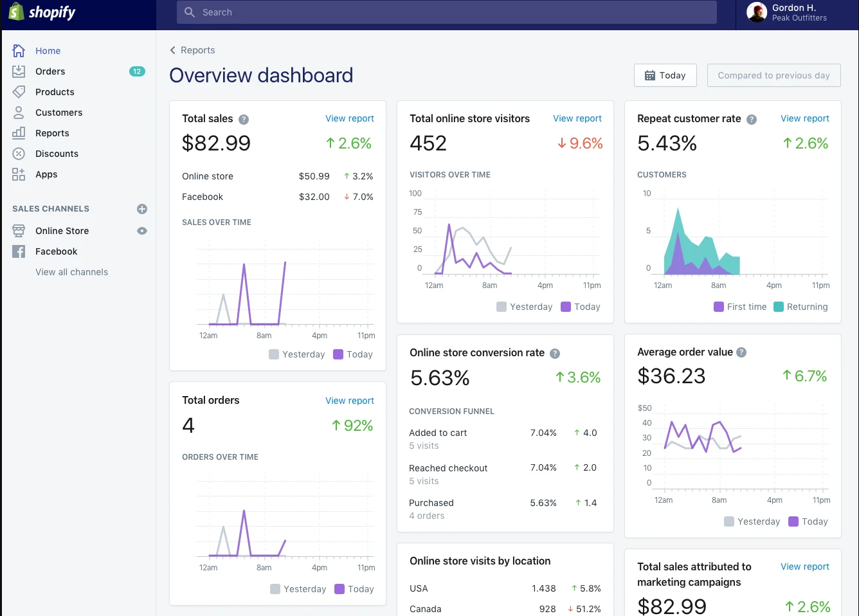Viewport: 859px width, 616px height.
Task: Click the Shopify logo
Action: (41, 12)
